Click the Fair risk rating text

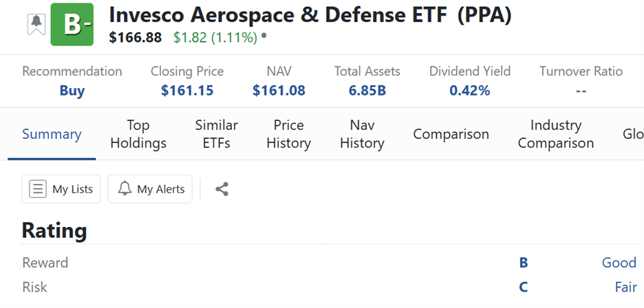[x=625, y=287]
